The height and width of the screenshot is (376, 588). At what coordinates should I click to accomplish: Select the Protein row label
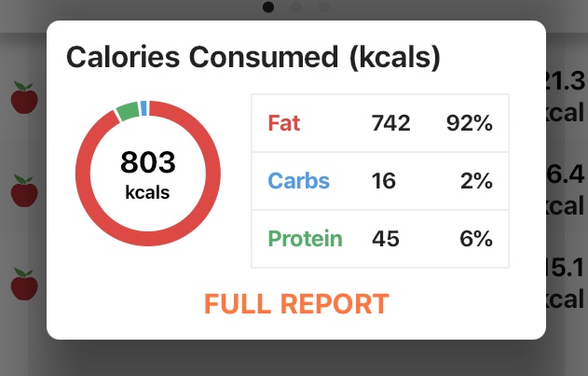(305, 239)
